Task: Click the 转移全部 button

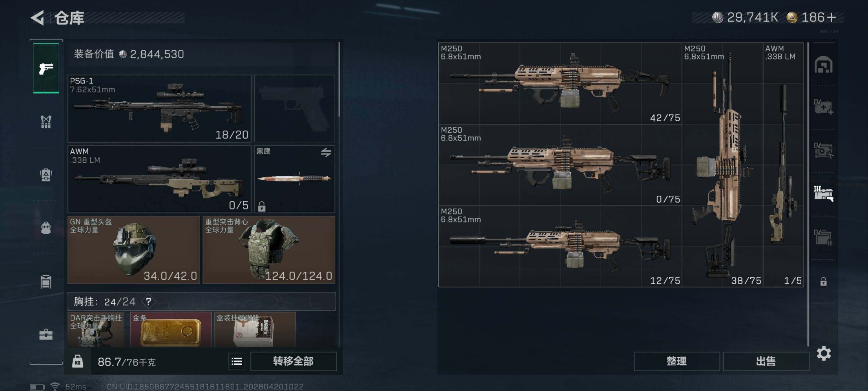Action: 294,361
